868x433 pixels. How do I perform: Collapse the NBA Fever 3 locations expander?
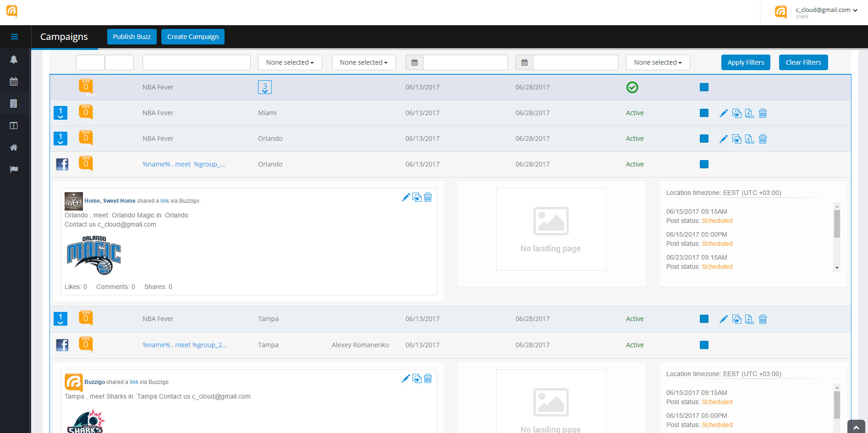265,87
